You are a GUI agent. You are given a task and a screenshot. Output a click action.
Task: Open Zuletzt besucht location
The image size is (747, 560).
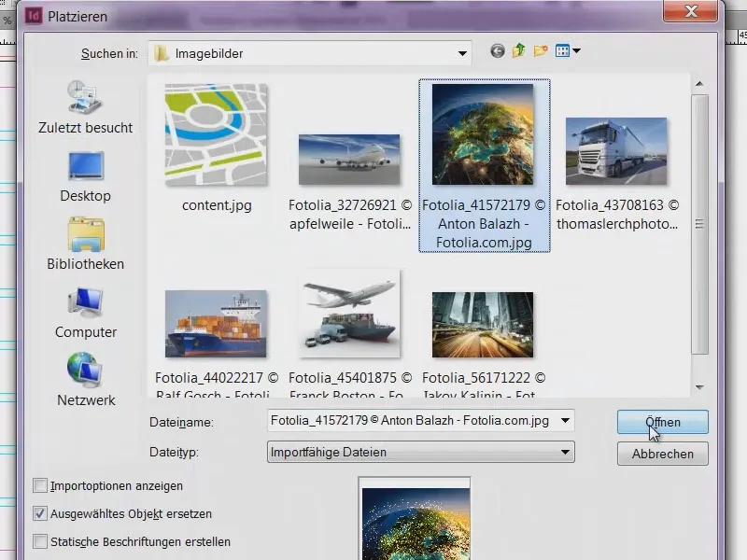(85, 107)
